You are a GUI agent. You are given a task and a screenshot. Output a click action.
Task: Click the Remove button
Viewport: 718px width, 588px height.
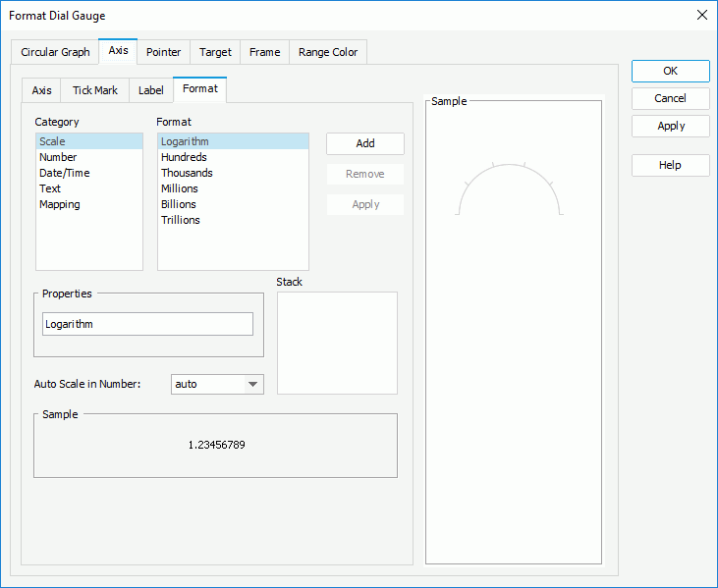point(365,174)
